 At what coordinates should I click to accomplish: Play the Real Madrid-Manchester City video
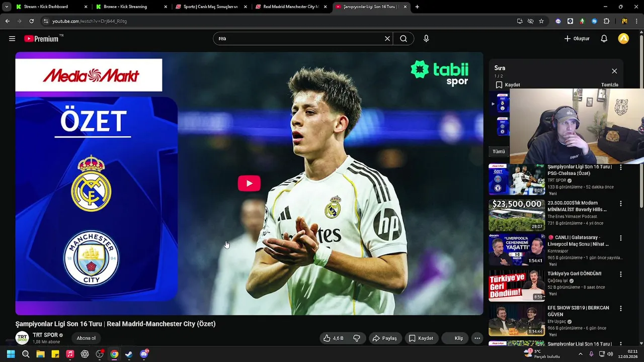[x=249, y=184]
